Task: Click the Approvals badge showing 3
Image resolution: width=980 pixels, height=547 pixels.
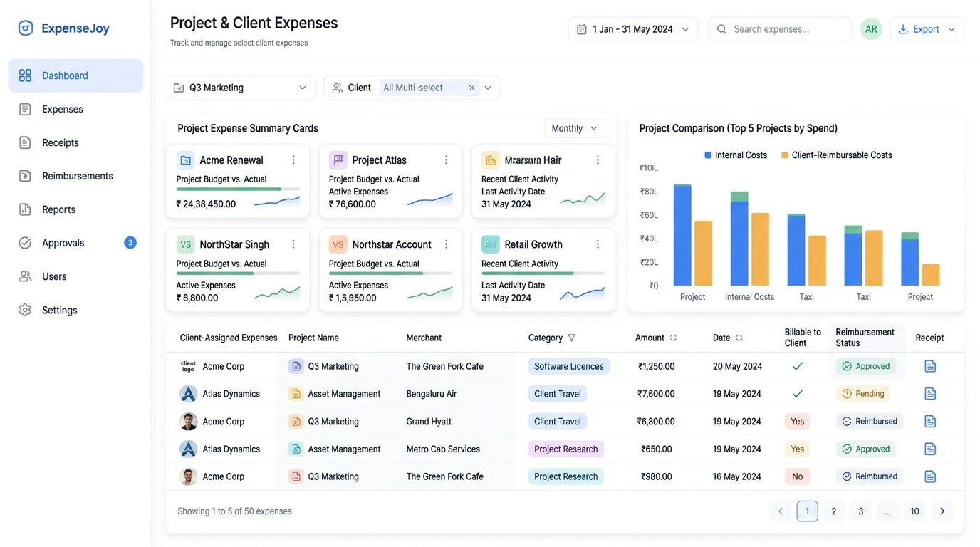Action: coord(130,243)
